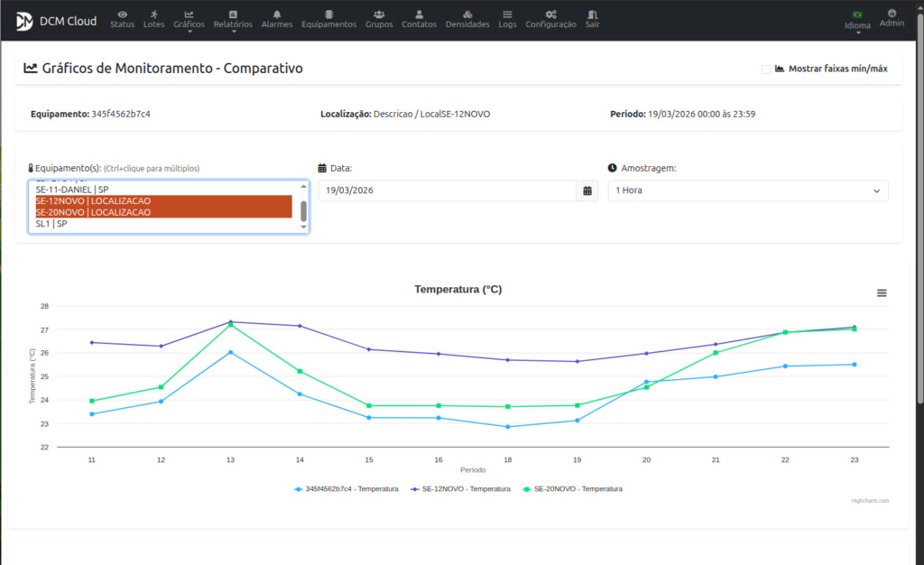Click the Highcharts.com credit link
This screenshot has height=565, width=924.
pyautogui.click(x=870, y=500)
